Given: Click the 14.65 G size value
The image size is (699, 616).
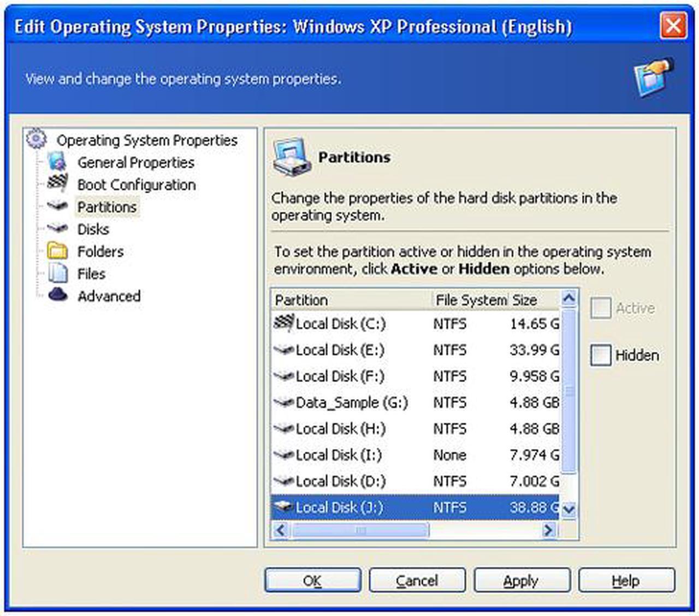Looking at the screenshot, I should click(535, 324).
